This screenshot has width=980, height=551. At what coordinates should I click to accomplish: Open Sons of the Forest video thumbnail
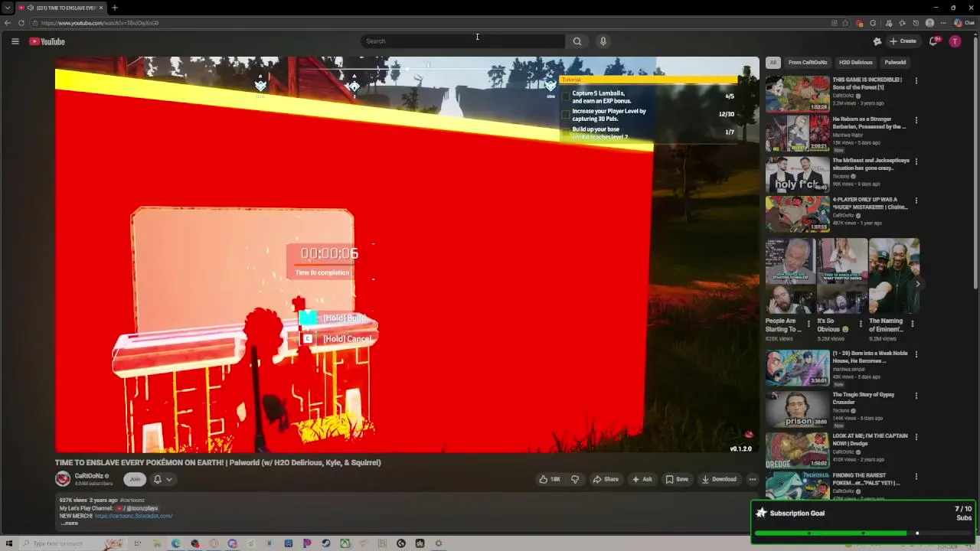point(797,93)
